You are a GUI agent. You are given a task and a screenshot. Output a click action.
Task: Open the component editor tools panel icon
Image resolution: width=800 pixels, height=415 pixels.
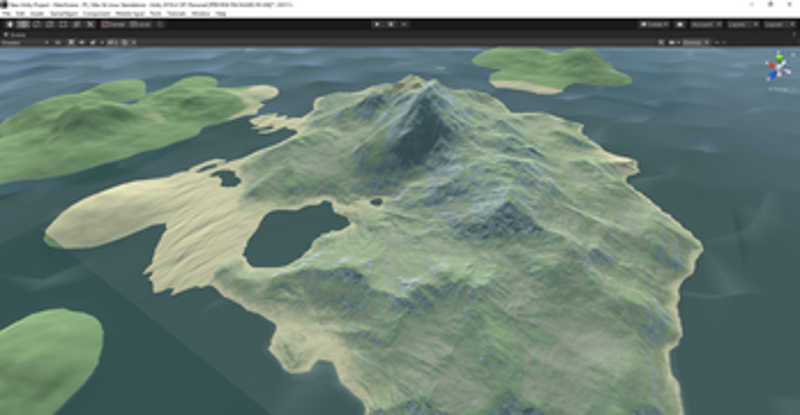[x=661, y=42]
